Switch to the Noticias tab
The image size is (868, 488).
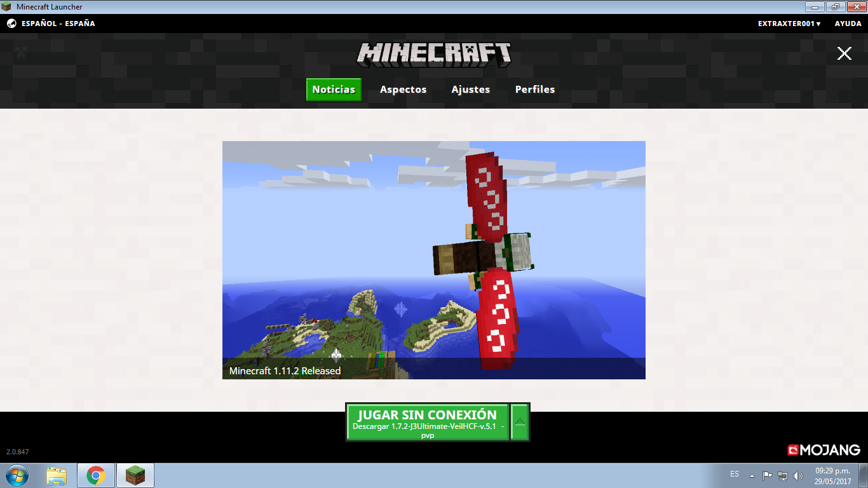click(334, 90)
